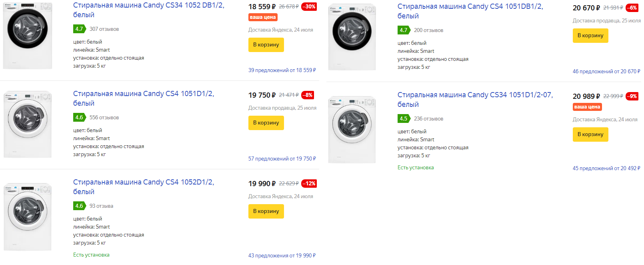
Task: View the Candy CS34 1051D1/2-07 product image
Action: [352, 129]
